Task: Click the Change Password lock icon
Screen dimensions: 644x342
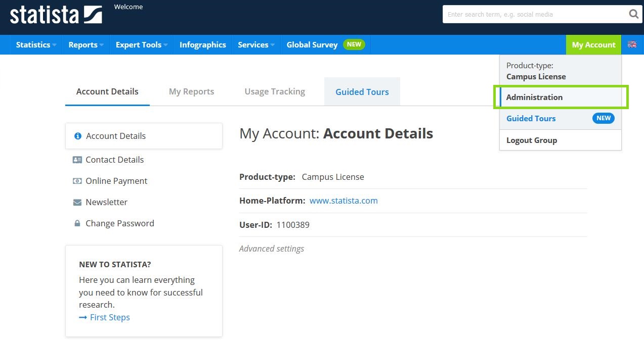Action: pyautogui.click(x=77, y=223)
